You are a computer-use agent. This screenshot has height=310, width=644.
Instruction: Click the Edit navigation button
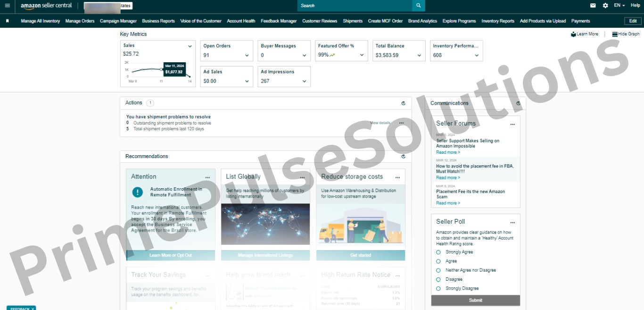pos(633,21)
